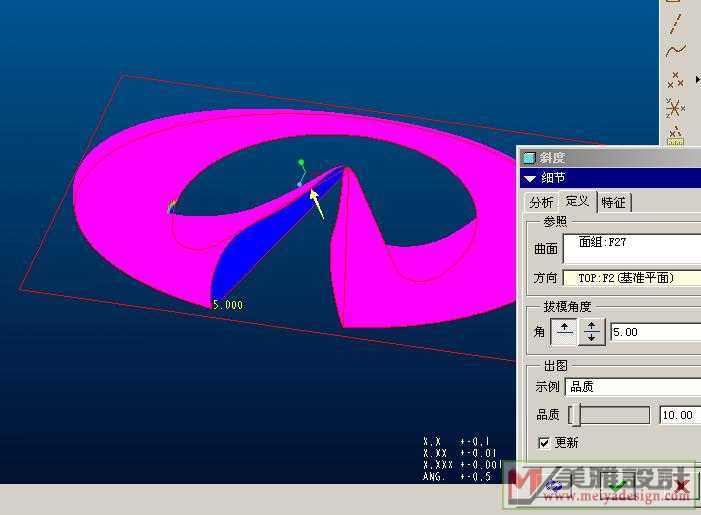
Task: Collapse the 细节 section triangle
Action: click(530, 178)
